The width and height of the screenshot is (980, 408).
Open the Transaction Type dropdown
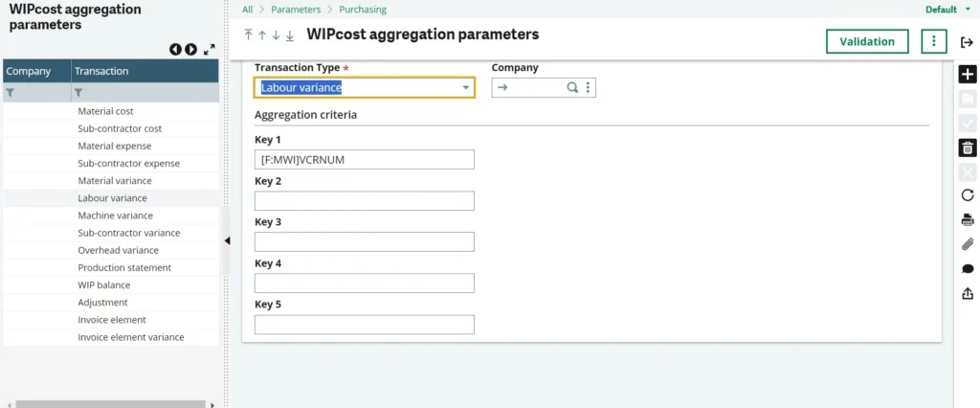coord(466,88)
